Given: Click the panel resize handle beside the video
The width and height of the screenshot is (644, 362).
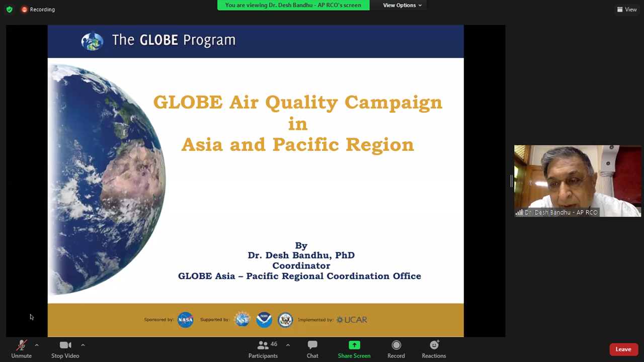Looking at the screenshot, I should (511, 181).
